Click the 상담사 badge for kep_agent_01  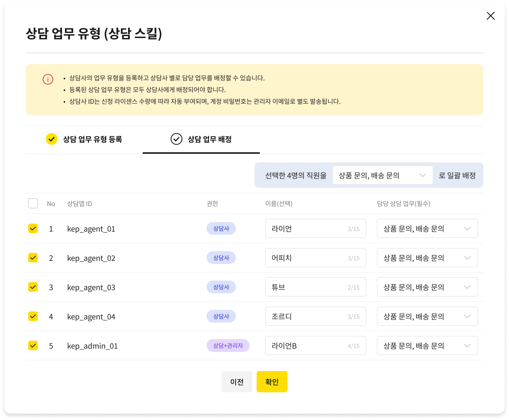pos(221,229)
